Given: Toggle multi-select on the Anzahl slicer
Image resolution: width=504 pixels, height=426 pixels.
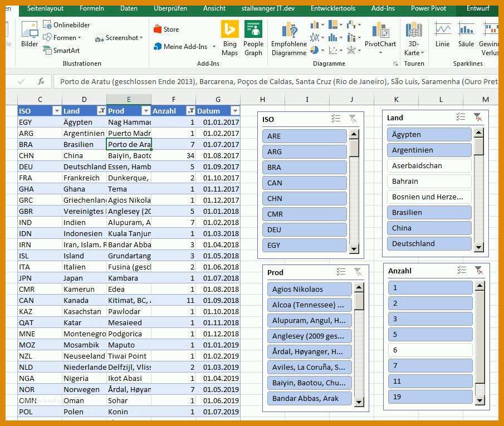Looking at the screenshot, I should point(462,270).
